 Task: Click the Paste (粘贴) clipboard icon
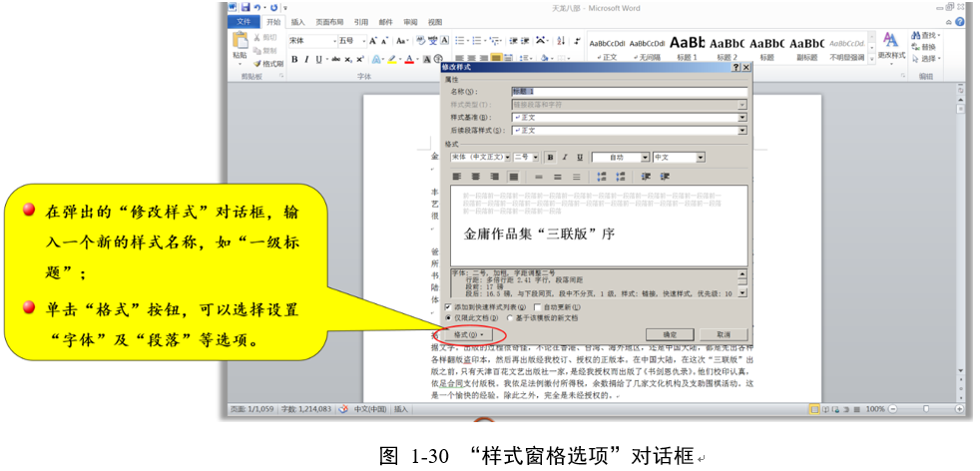tap(240, 41)
